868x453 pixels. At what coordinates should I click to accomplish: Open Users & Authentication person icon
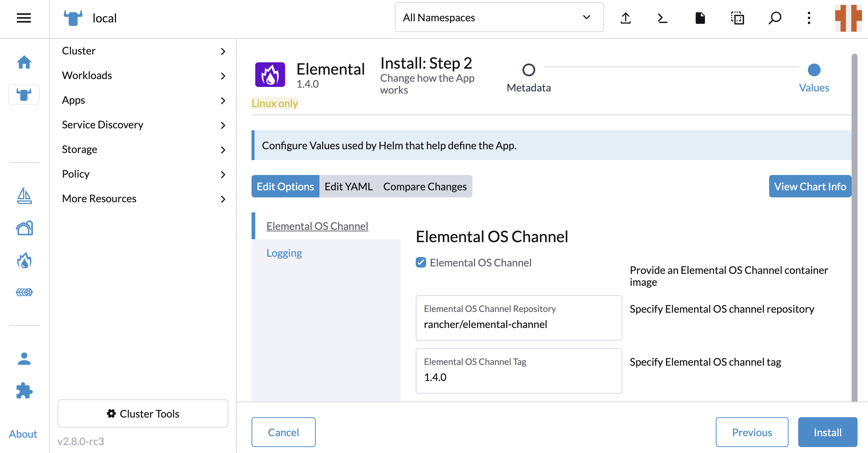[x=24, y=359]
